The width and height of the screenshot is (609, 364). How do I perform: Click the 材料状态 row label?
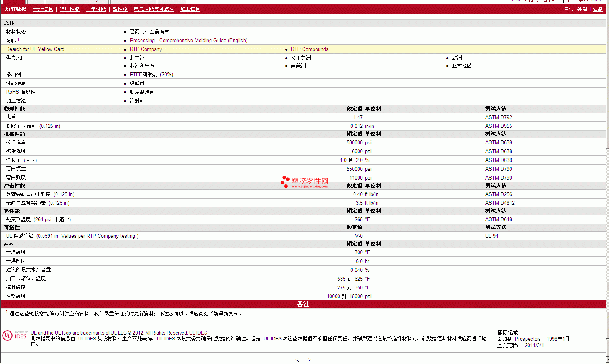point(16,32)
